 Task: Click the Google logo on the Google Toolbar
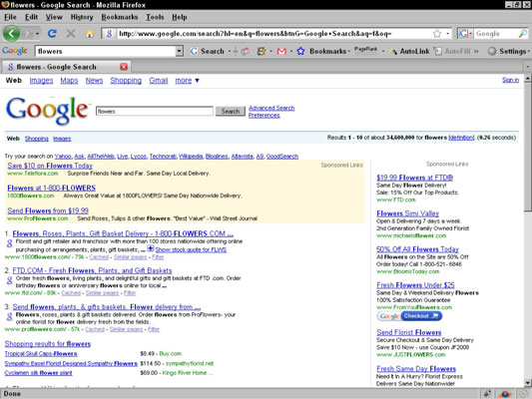pyautogui.click(x=15, y=51)
